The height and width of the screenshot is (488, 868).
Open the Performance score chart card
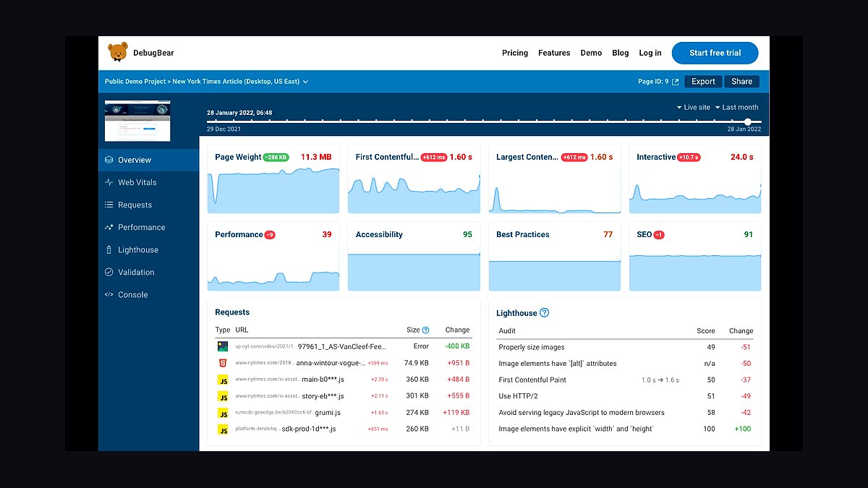tap(273, 257)
